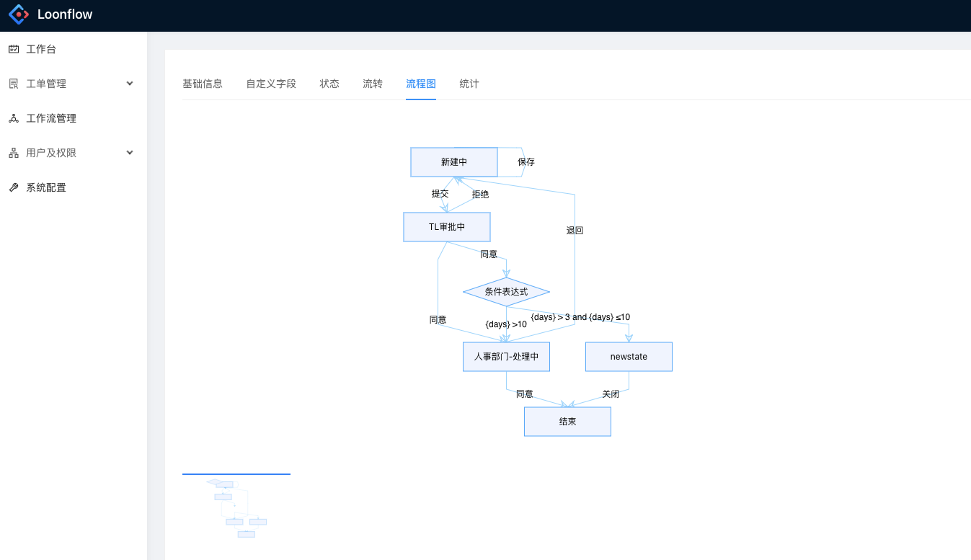Select the 结束 flowchart node
This screenshot has height=560, width=971.
[x=567, y=422]
